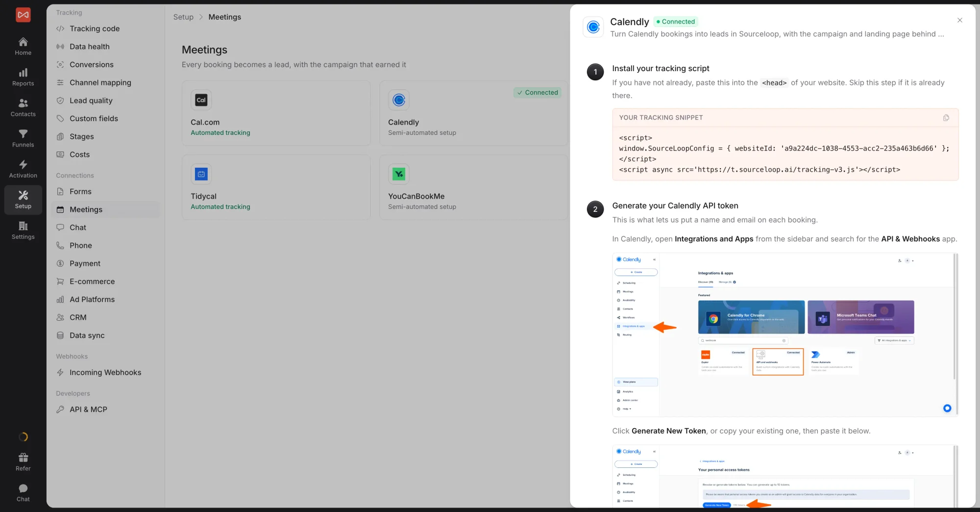Click the Tidycal logo icon
The width and height of the screenshot is (980, 512).
(x=201, y=174)
